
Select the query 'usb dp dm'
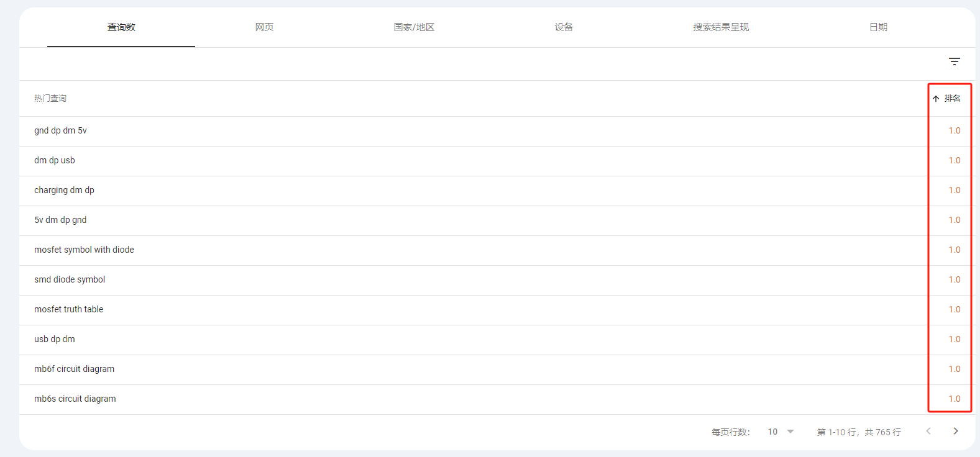(55, 339)
